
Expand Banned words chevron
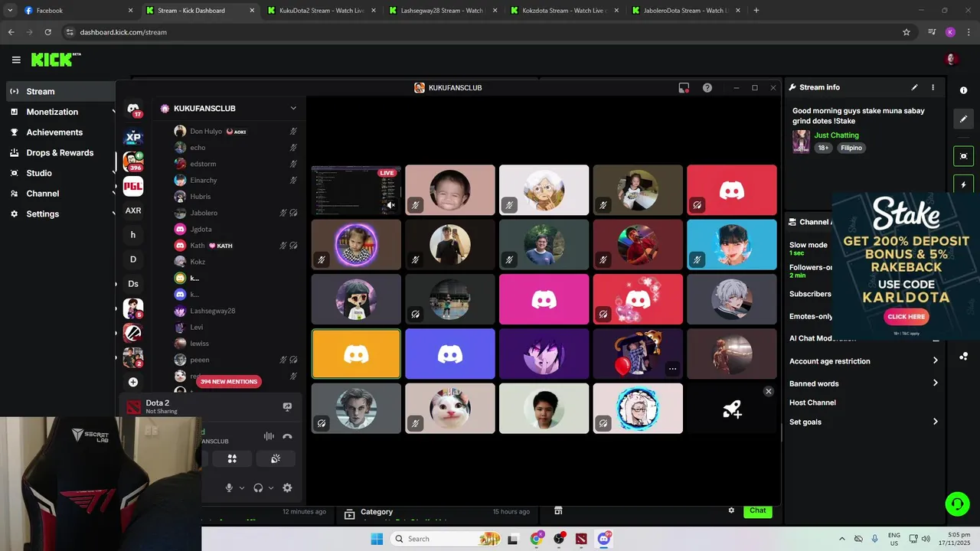[935, 383]
